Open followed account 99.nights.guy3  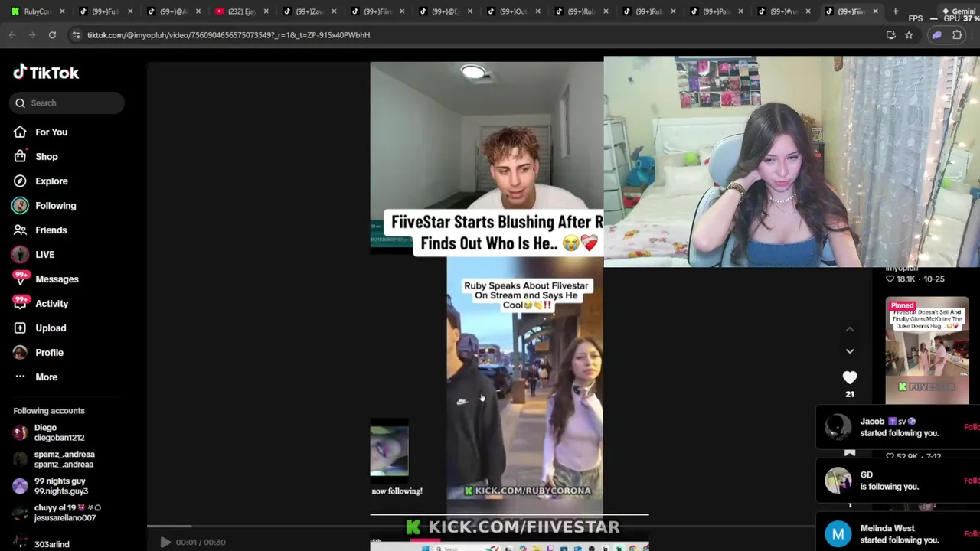[x=61, y=486]
